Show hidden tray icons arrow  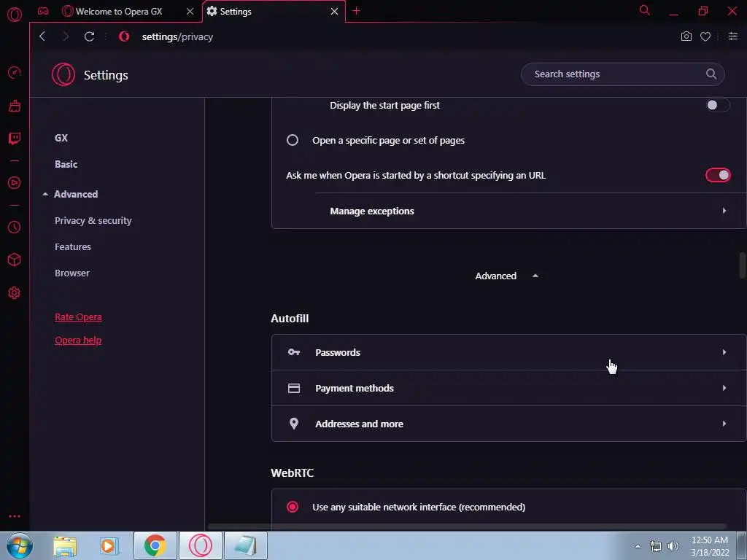pyautogui.click(x=638, y=546)
